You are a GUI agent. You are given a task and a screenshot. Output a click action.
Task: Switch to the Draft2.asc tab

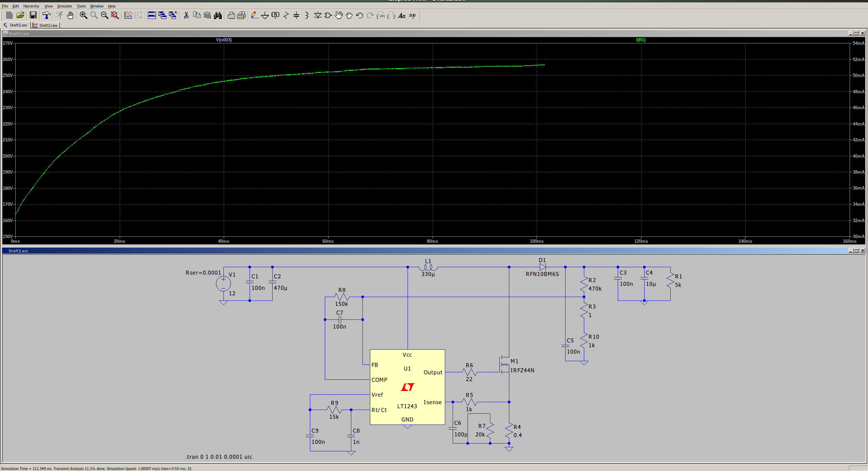pos(16,25)
